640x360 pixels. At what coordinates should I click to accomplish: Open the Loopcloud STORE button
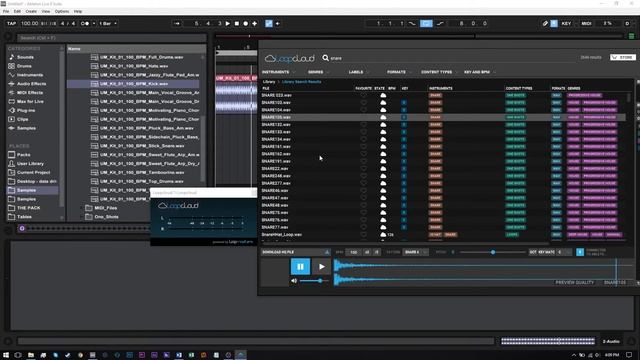623,58
